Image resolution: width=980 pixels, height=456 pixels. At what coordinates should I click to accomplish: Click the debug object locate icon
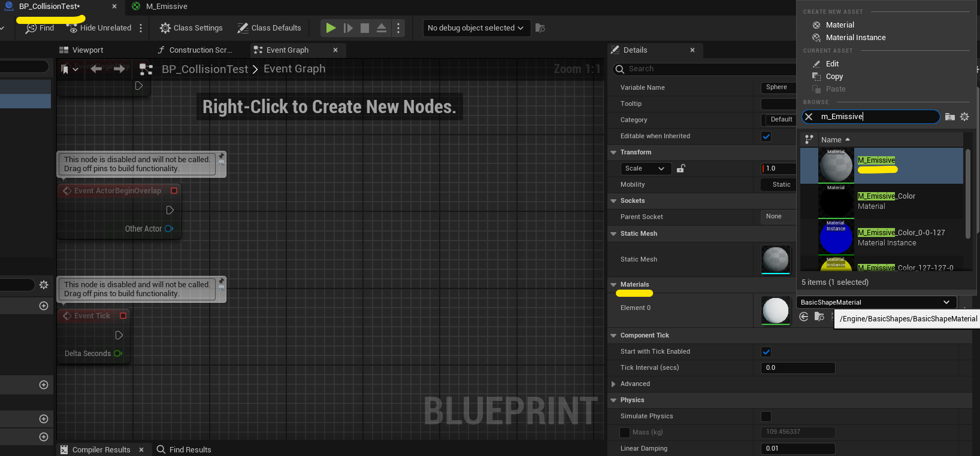[540, 28]
